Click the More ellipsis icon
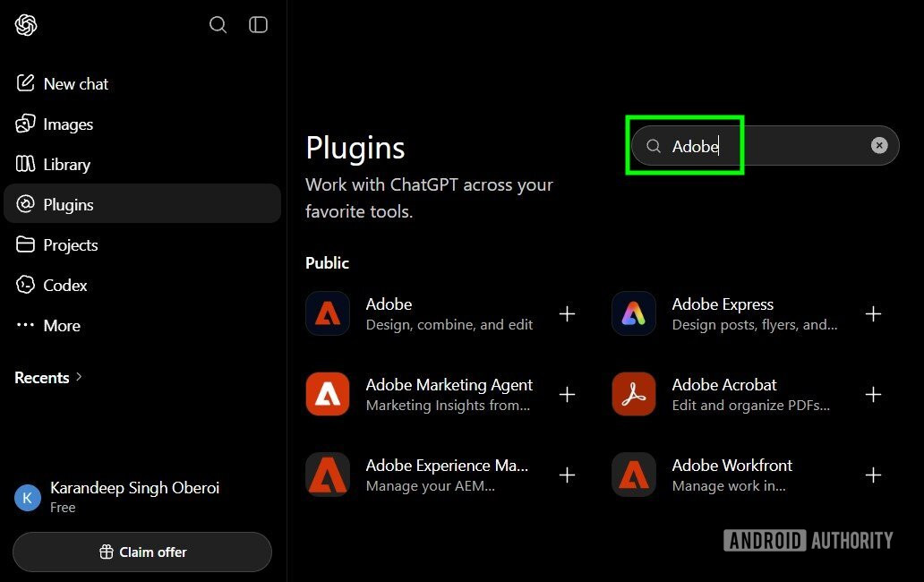The image size is (924, 582). (x=25, y=324)
